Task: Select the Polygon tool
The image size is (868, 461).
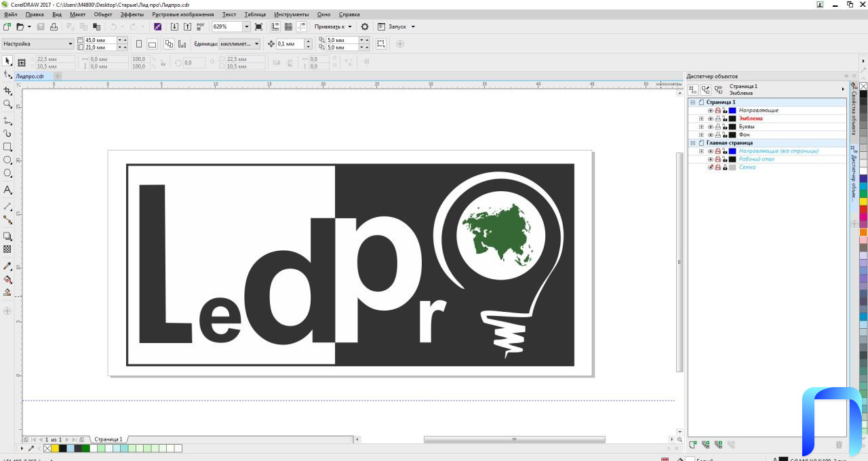Action: click(7, 174)
